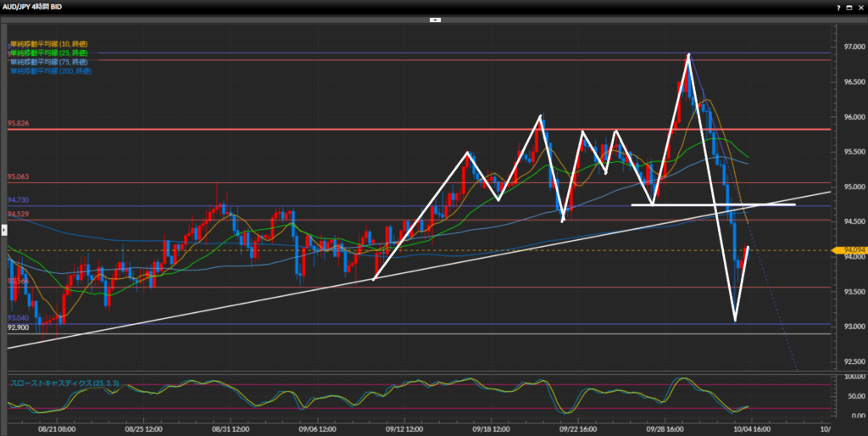The width and height of the screenshot is (868, 436).
Task: Select the 10-period moving average label
Action: pos(48,43)
